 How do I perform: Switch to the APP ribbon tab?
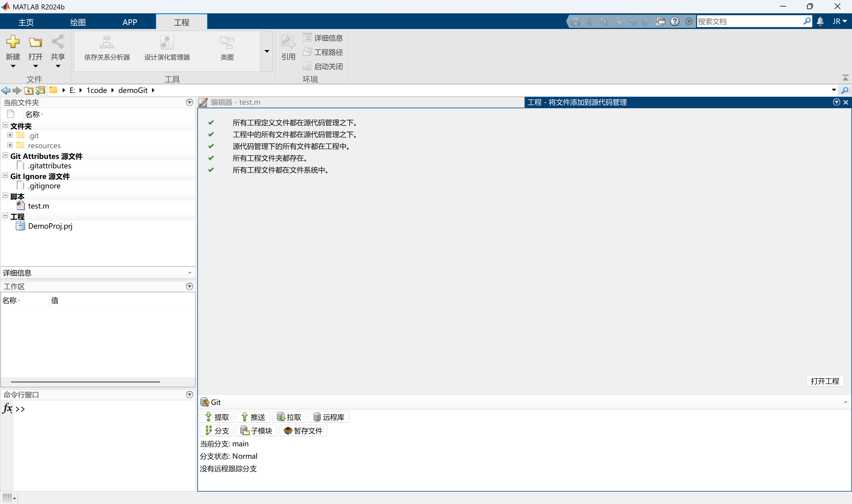(129, 22)
